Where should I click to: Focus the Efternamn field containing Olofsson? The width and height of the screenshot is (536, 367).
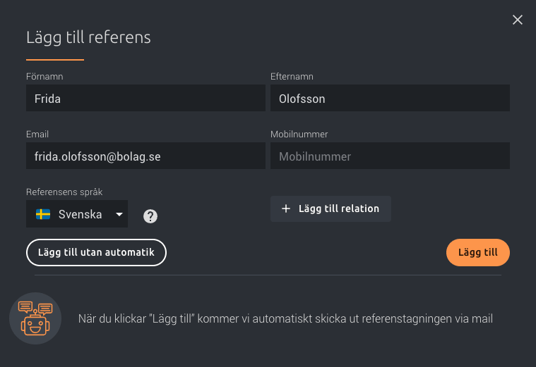click(390, 98)
